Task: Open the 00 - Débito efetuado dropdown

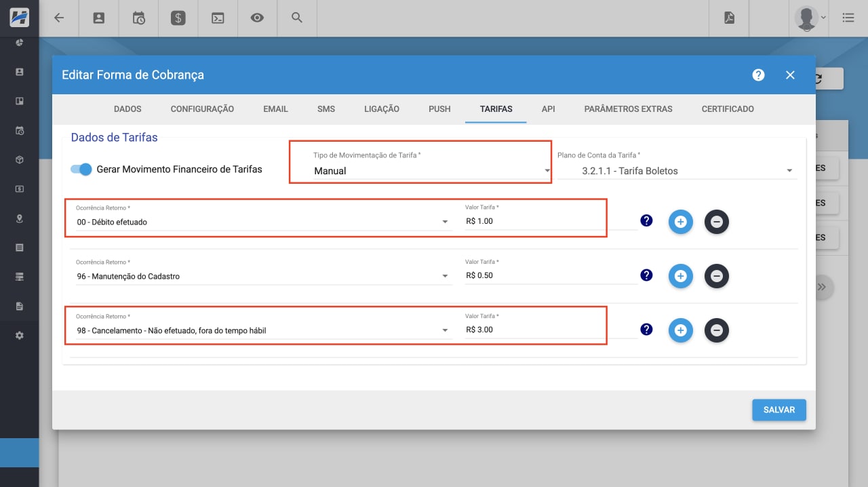Action: pyautogui.click(x=264, y=222)
